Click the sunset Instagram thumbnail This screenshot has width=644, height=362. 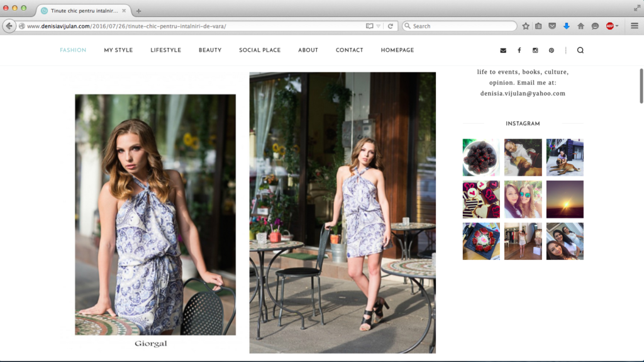[x=565, y=199]
